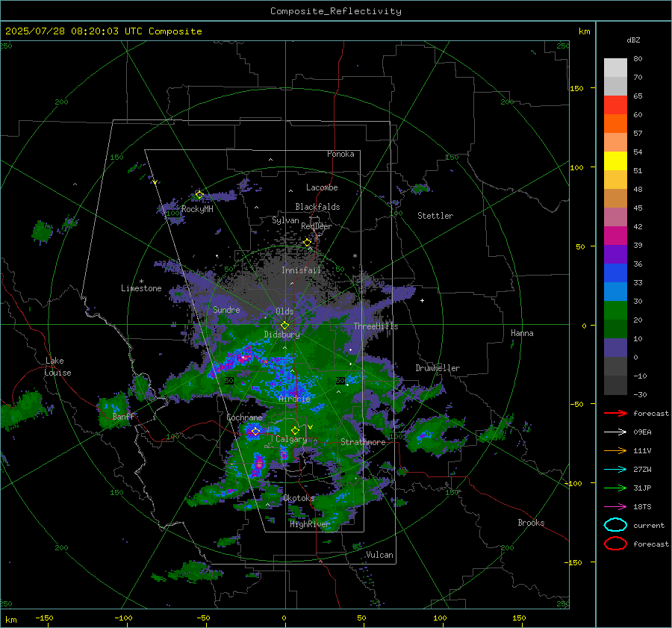
Task: Click the Hanna town label
Action: coord(522,333)
